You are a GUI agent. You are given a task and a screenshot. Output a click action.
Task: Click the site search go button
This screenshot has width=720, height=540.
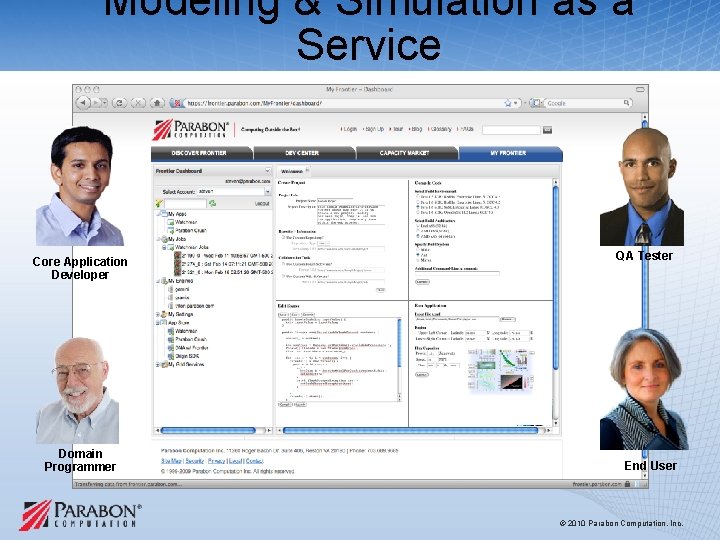[547, 130]
